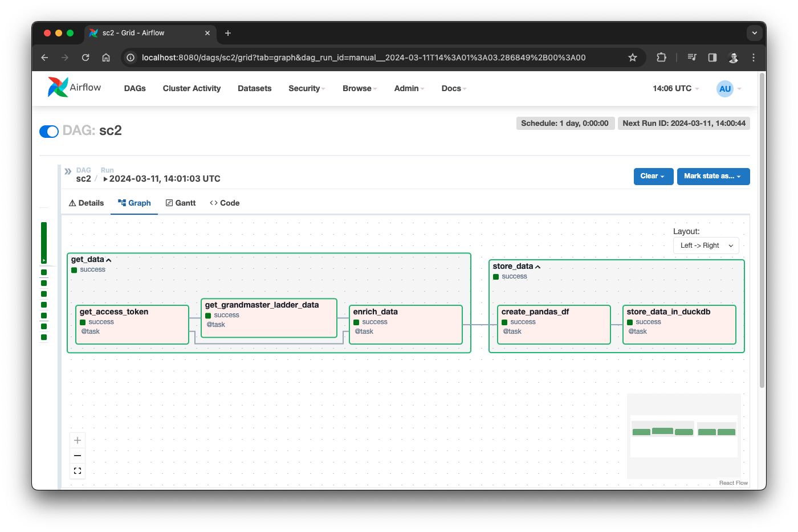This screenshot has height=532, width=798.
Task: Open the AU user avatar menu
Action: [725, 88]
